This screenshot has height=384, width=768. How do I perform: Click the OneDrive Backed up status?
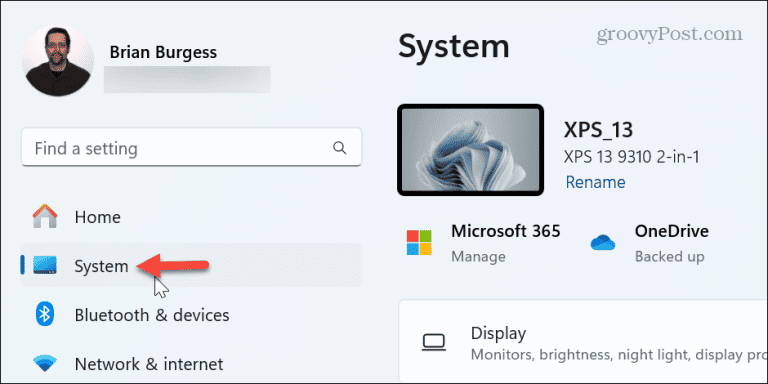click(x=670, y=256)
